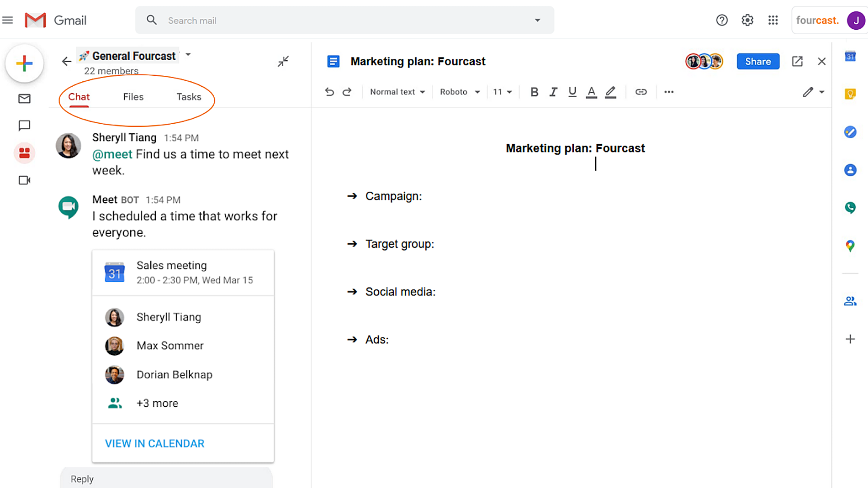The height and width of the screenshot is (488, 868).
Task: Open Tasks in the right side panel
Action: point(850,132)
